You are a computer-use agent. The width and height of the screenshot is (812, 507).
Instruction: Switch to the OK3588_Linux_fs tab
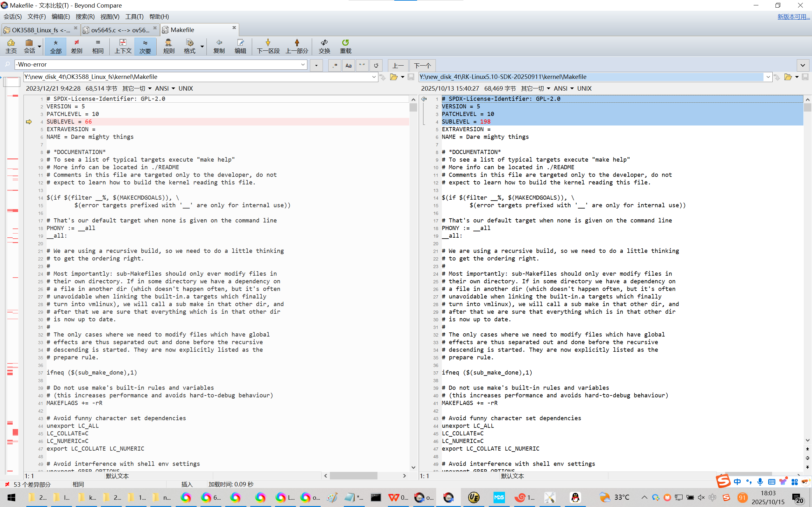[x=40, y=30]
